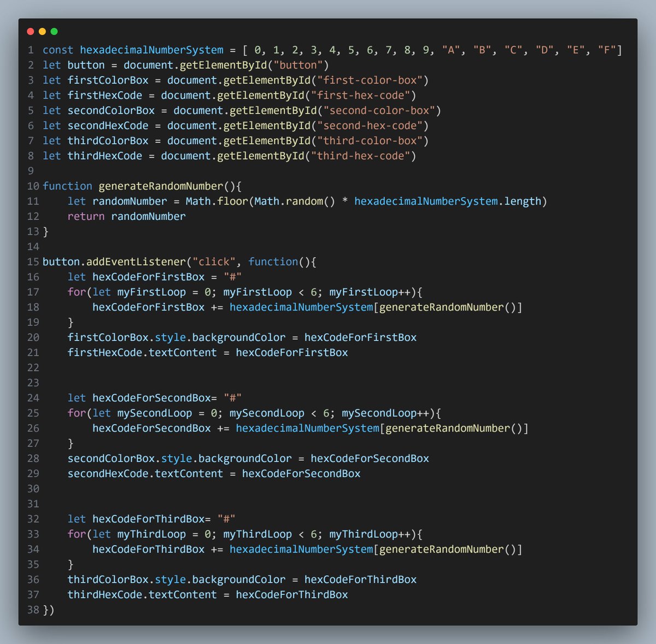This screenshot has width=656, height=644.
Task: Click the floor method call
Action: coord(232,202)
